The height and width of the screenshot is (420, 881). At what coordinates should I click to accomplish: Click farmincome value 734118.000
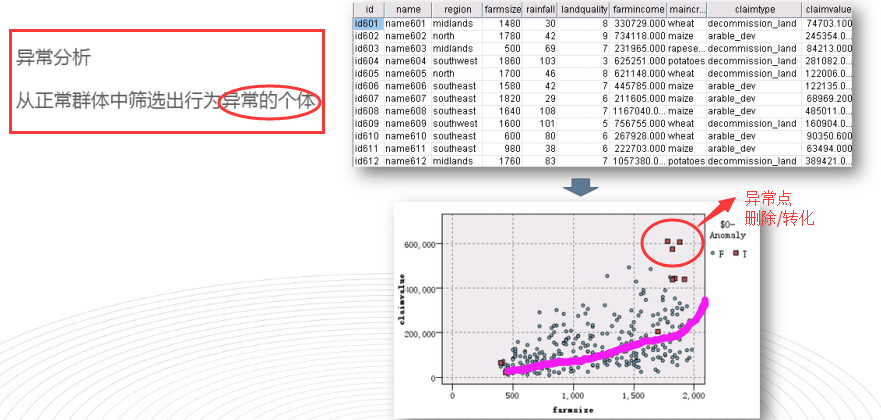638,36
